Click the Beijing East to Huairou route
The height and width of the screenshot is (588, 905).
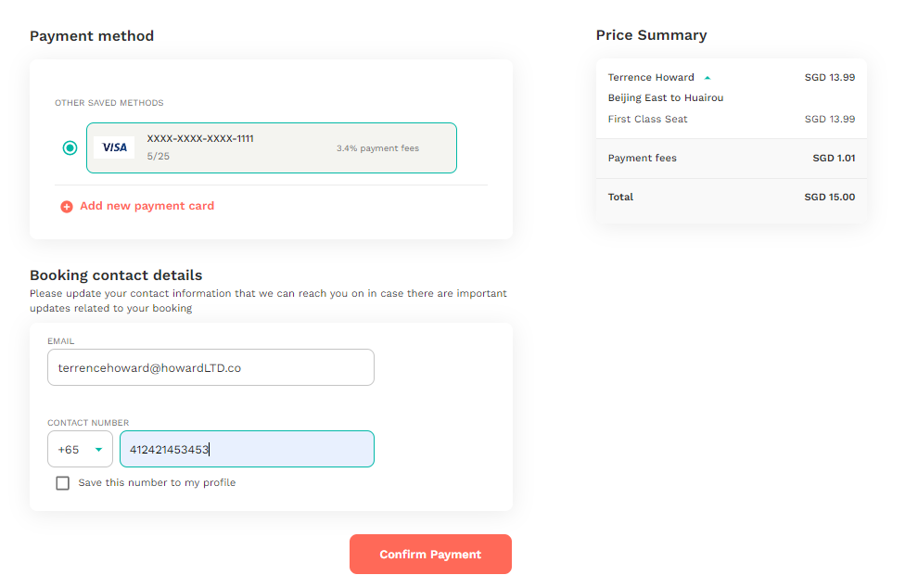point(666,98)
